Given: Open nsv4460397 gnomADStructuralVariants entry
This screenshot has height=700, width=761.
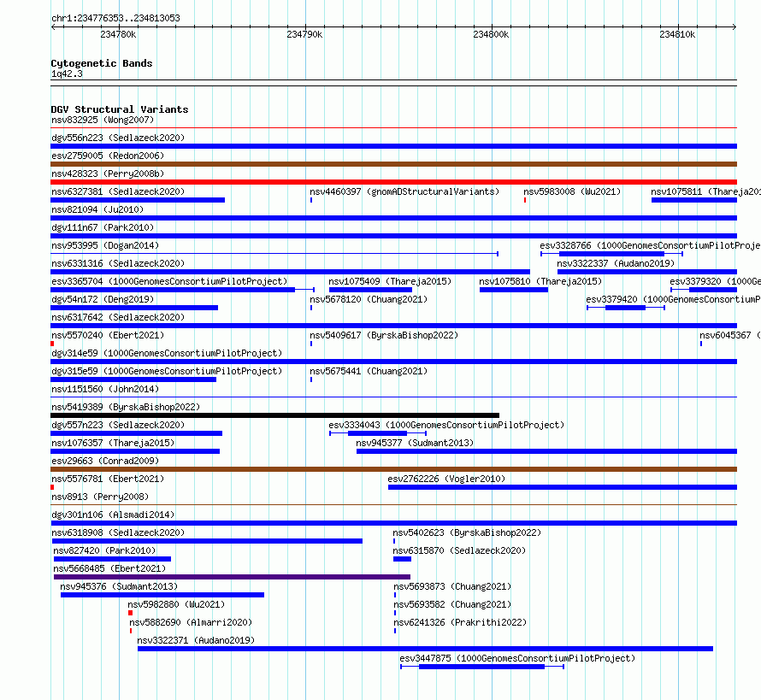Looking at the screenshot, I should click(404, 191).
